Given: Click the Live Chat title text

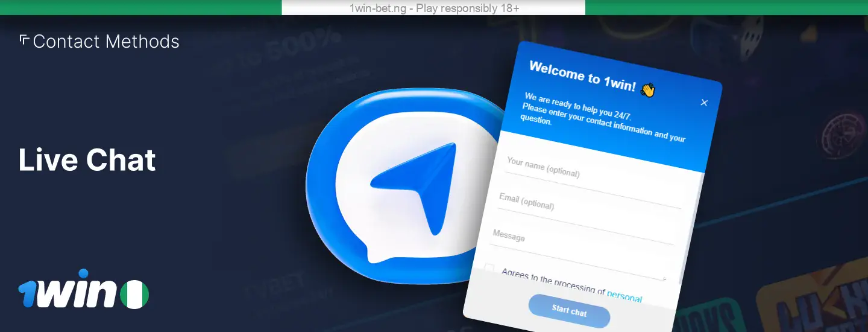Looking at the screenshot, I should coord(87,160).
